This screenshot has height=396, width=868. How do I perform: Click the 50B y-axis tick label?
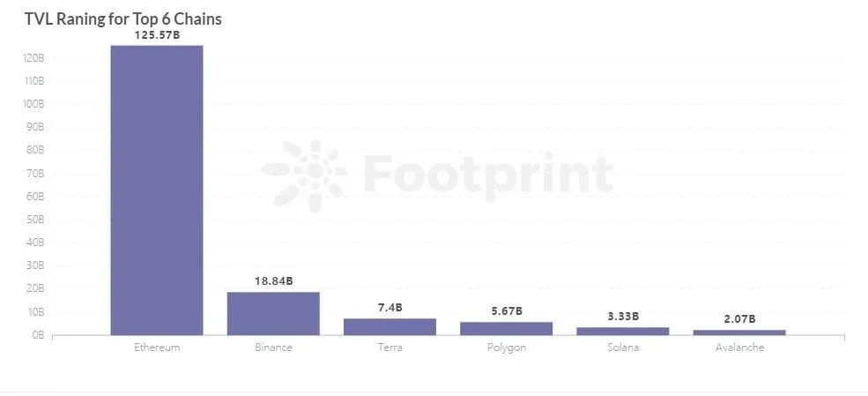35,220
